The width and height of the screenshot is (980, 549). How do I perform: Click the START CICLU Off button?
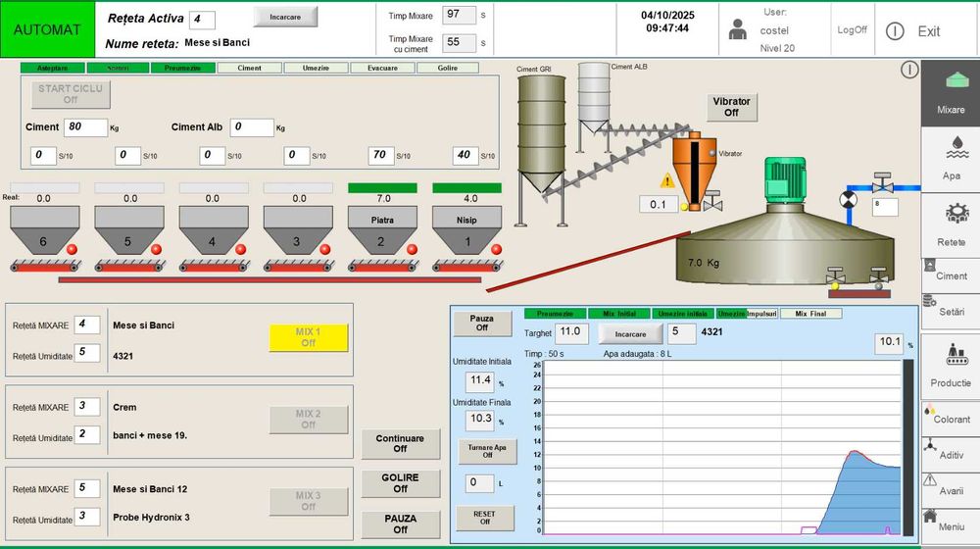pyautogui.click(x=71, y=94)
